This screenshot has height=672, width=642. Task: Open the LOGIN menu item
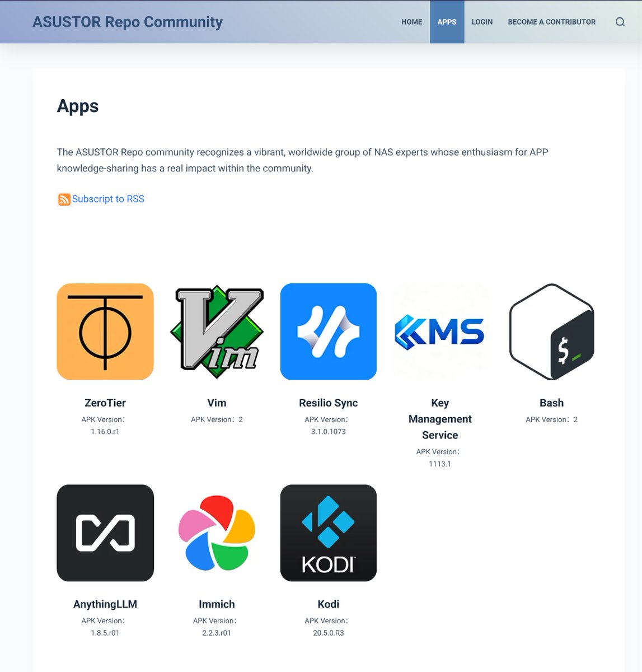point(482,22)
